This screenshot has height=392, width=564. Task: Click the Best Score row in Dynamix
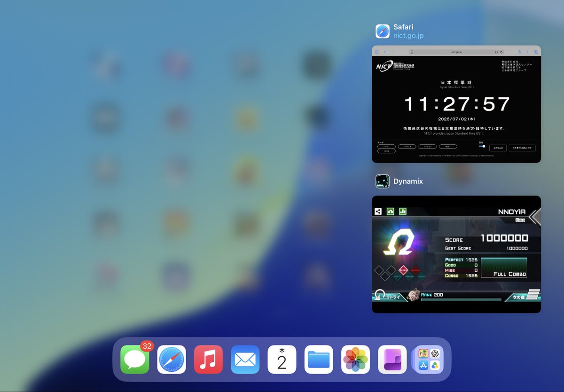coord(486,248)
